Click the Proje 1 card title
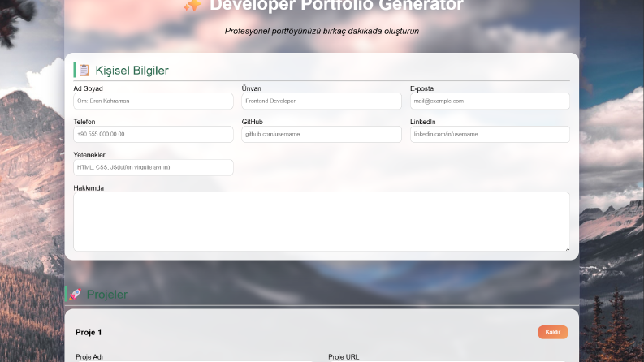This screenshot has height=362, width=644. pos(89,332)
